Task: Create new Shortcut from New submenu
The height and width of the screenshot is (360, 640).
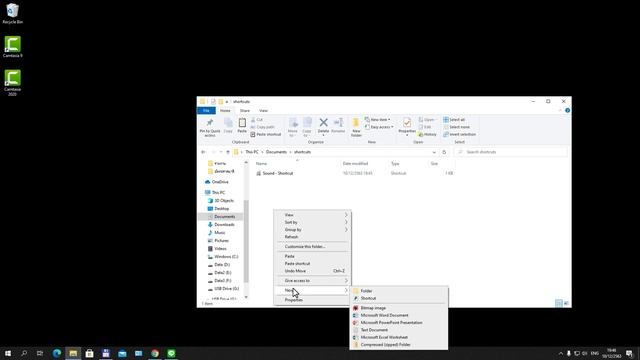Action: coord(399,298)
